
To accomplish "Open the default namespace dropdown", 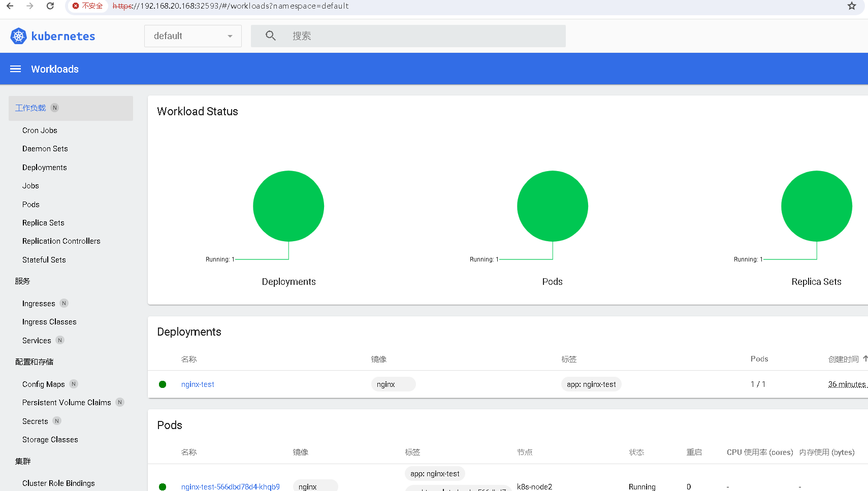I will [x=193, y=36].
